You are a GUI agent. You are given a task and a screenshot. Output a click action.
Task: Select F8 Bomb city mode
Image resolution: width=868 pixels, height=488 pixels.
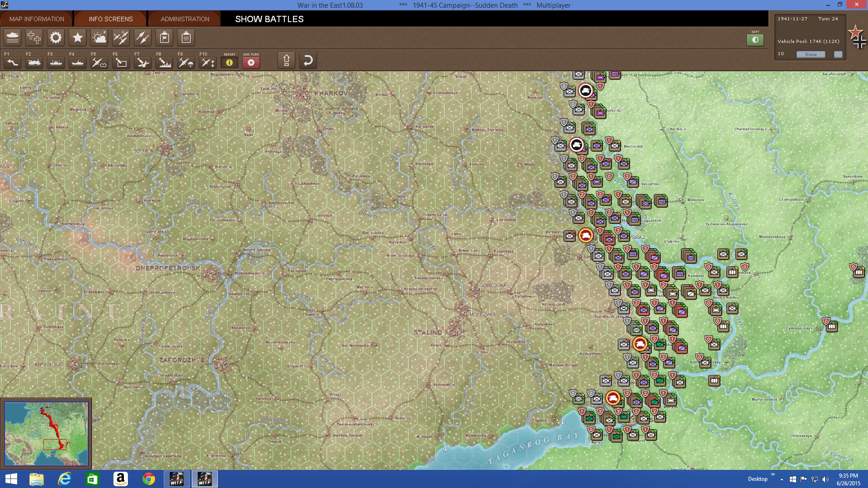click(165, 62)
